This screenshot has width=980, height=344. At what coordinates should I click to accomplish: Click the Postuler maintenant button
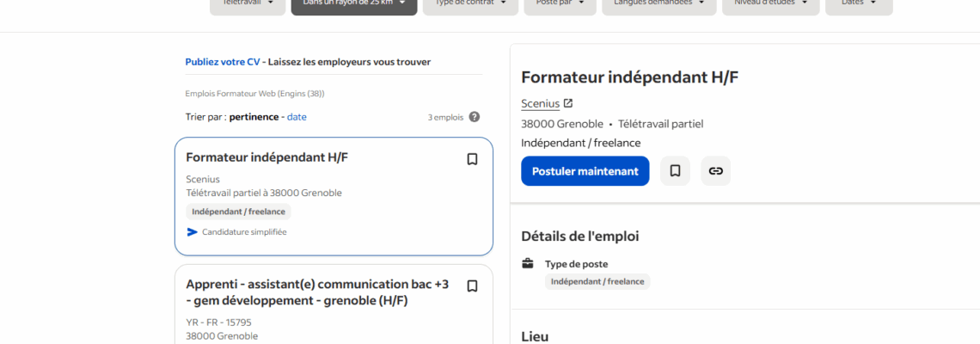tap(585, 171)
